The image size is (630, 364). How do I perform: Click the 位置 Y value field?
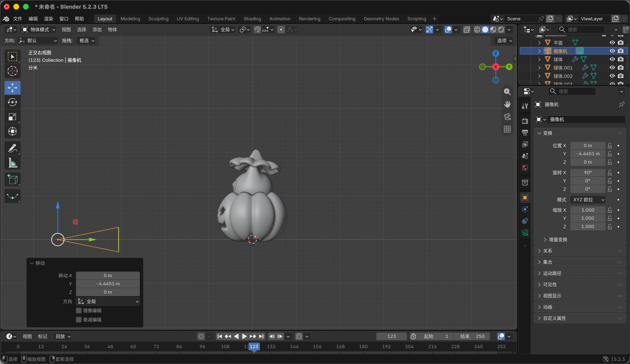pyautogui.click(x=588, y=154)
